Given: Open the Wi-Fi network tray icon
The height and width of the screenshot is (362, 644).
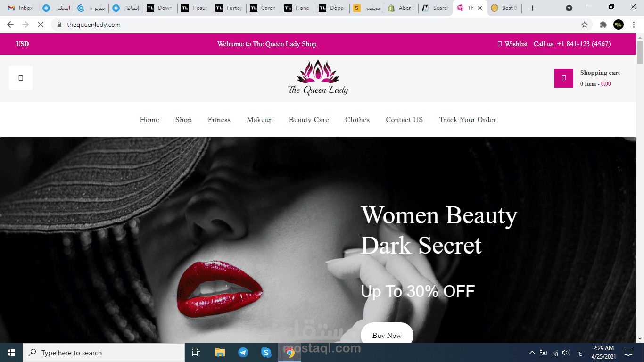Looking at the screenshot, I should point(555,353).
